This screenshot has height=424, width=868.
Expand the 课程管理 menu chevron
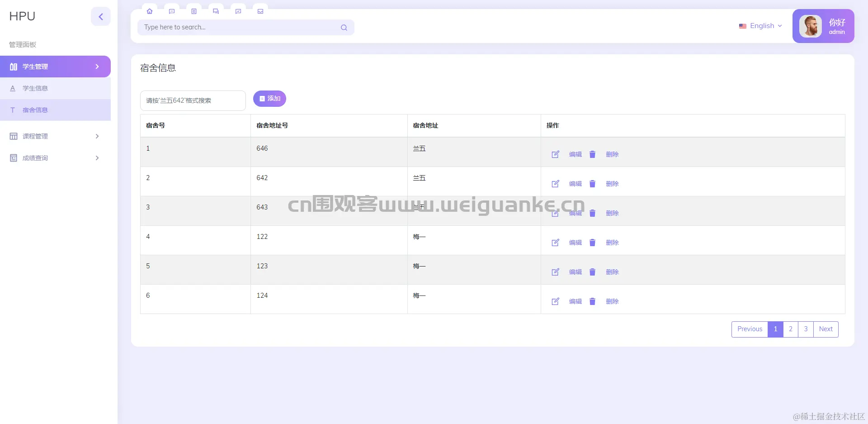click(97, 136)
